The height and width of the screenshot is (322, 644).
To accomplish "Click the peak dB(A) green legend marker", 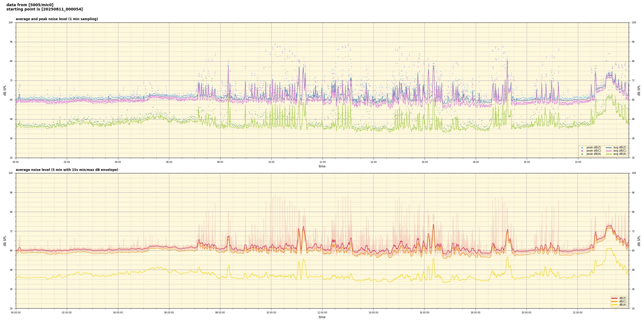I will click(x=582, y=154).
